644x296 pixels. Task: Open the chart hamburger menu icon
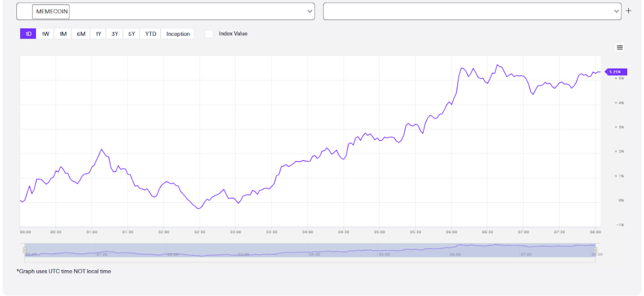619,48
